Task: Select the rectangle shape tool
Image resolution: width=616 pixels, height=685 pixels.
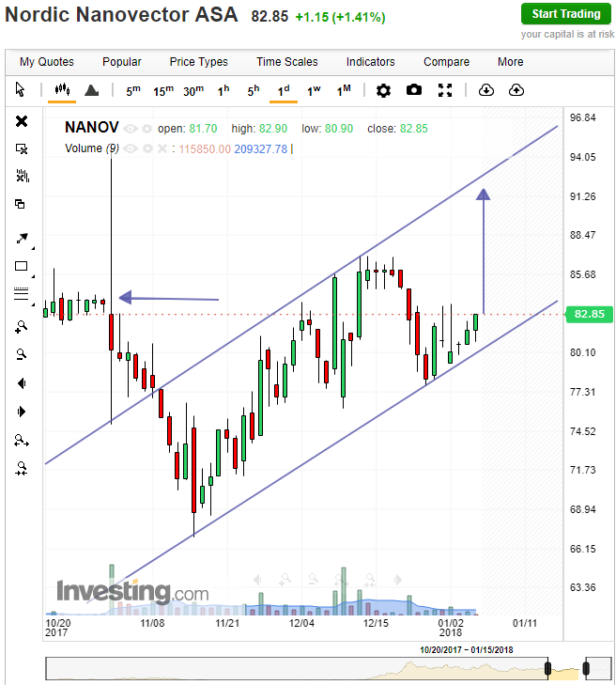Action: coord(21,266)
